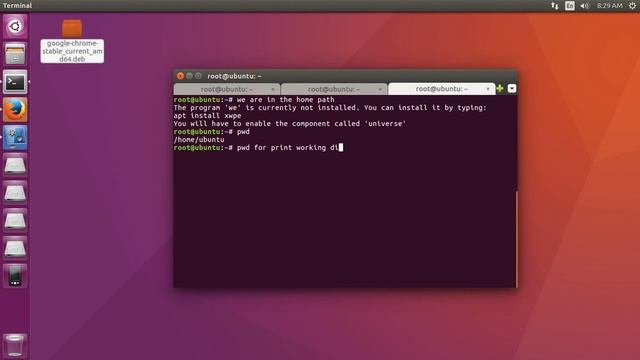Open the Files manager from launcher
This screenshot has width=640, height=360.
point(15,54)
